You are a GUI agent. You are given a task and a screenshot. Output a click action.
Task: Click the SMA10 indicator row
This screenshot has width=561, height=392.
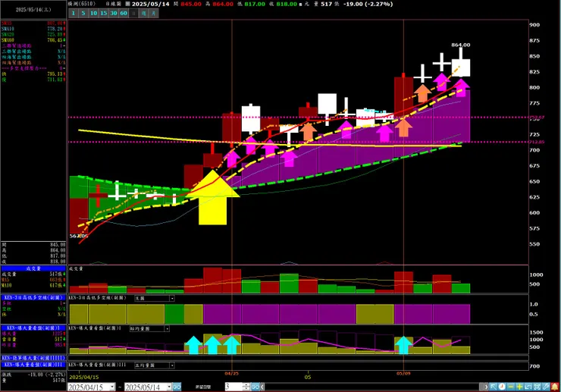33,29
